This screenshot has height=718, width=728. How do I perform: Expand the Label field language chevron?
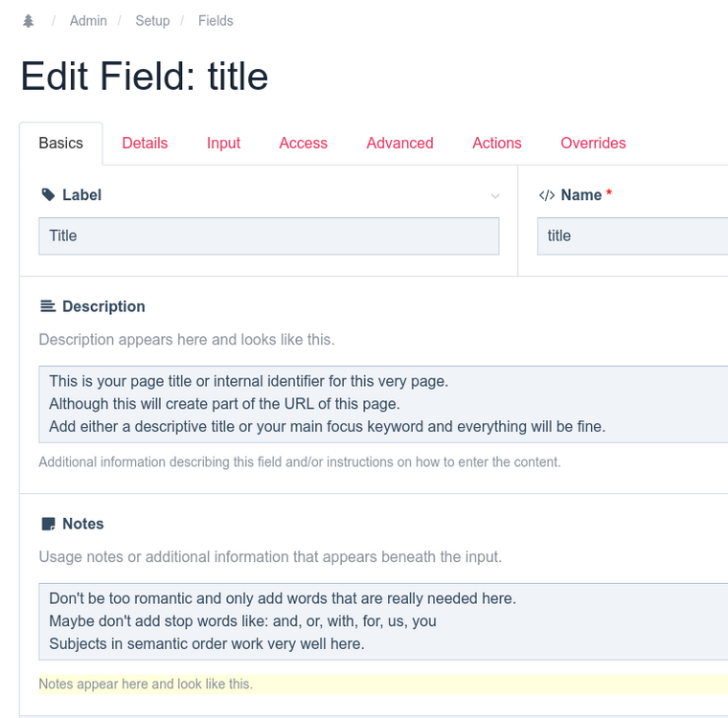pyautogui.click(x=495, y=196)
